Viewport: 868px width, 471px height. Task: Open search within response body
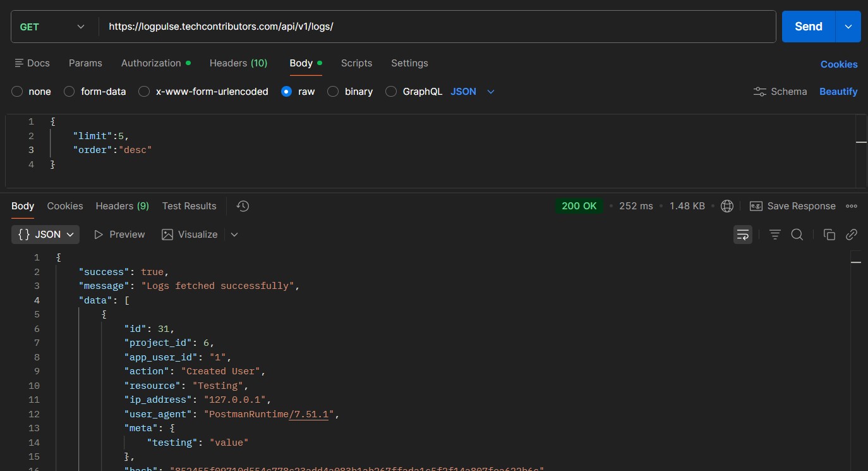pos(797,234)
